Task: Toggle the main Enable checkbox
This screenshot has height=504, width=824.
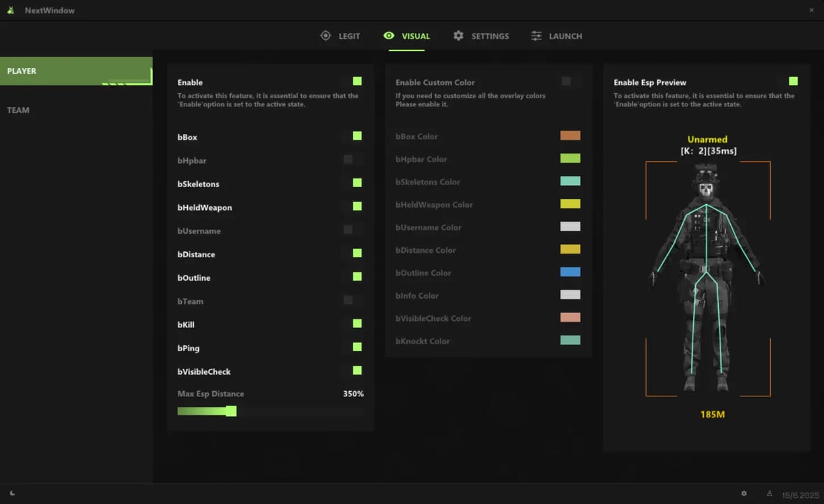Action: tap(357, 81)
